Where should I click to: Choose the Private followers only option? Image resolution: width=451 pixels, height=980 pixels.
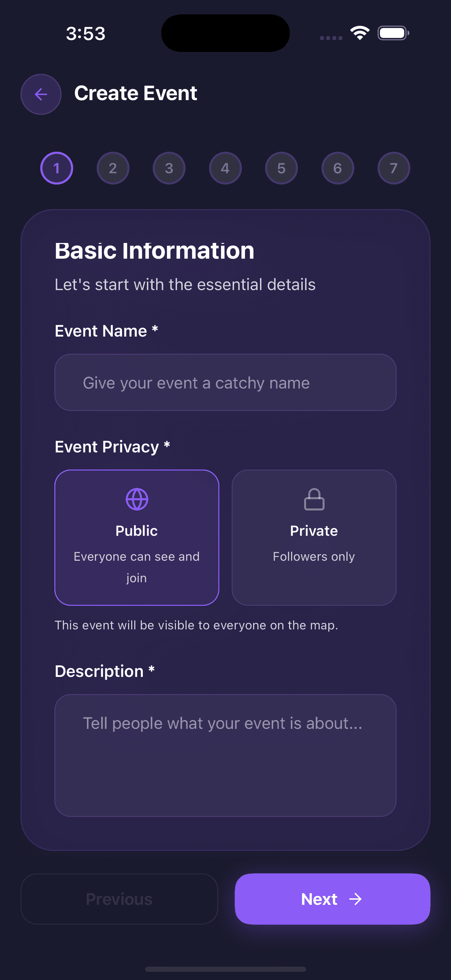314,537
